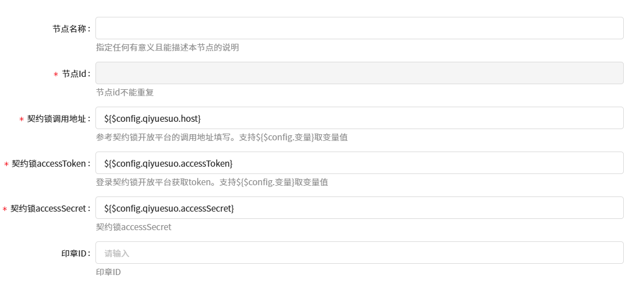644x293 pixels.
Task: Select the 契约锁调用地址 label text
Action: click(57, 118)
